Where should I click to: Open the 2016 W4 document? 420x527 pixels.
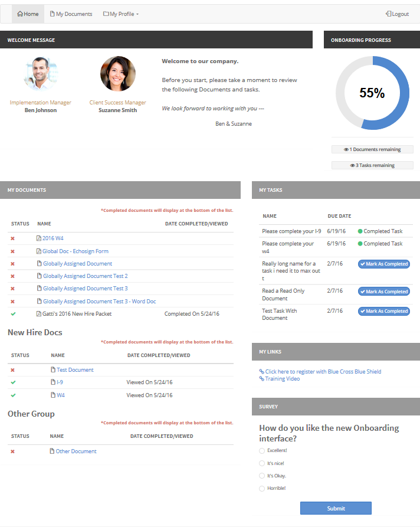(x=52, y=238)
